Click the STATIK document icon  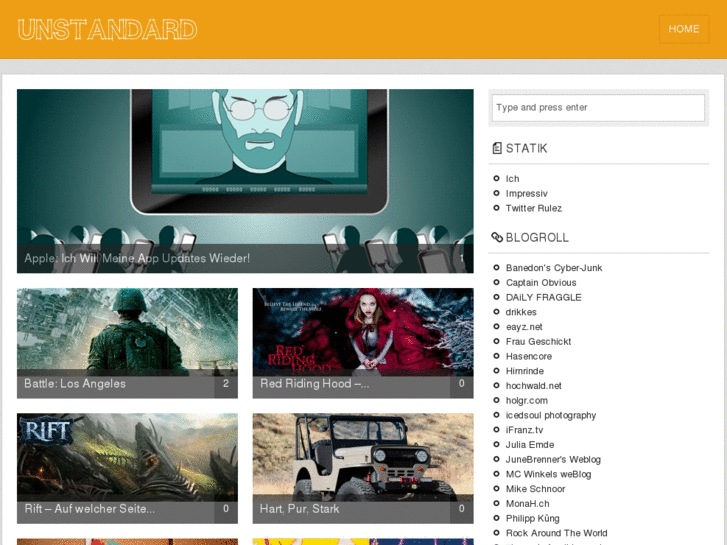(x=497, y=148)
